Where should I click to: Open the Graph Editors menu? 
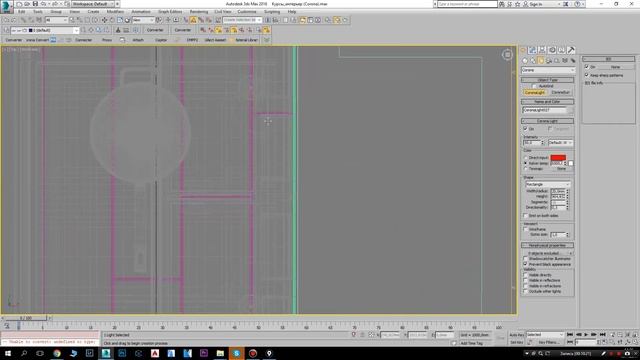point(170,12)
